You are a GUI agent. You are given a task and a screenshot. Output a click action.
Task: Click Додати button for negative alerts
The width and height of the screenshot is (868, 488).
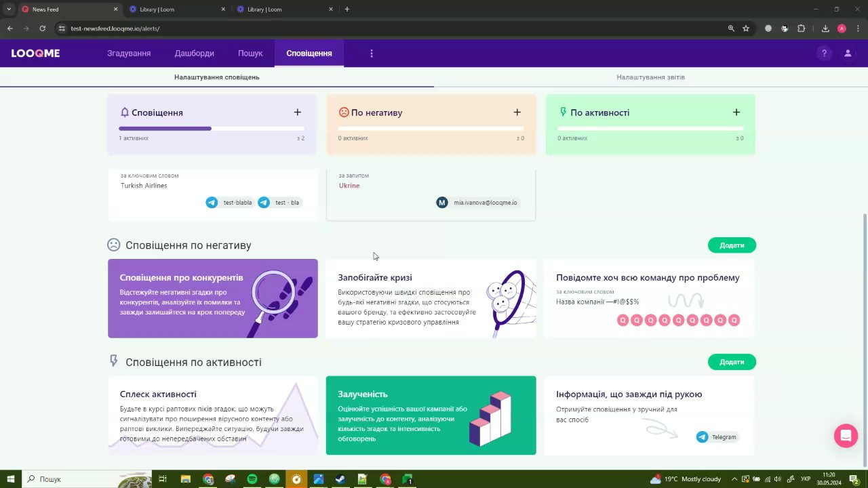point(732,245)
